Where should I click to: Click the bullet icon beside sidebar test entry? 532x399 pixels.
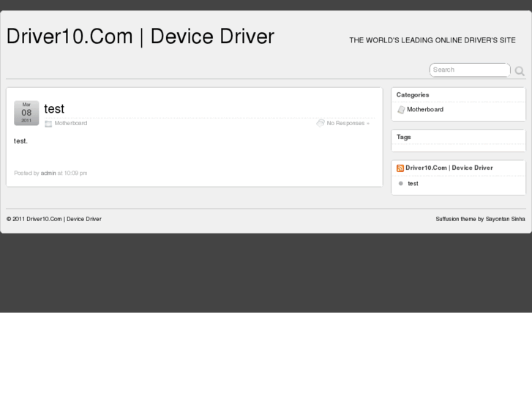[401, 183]
